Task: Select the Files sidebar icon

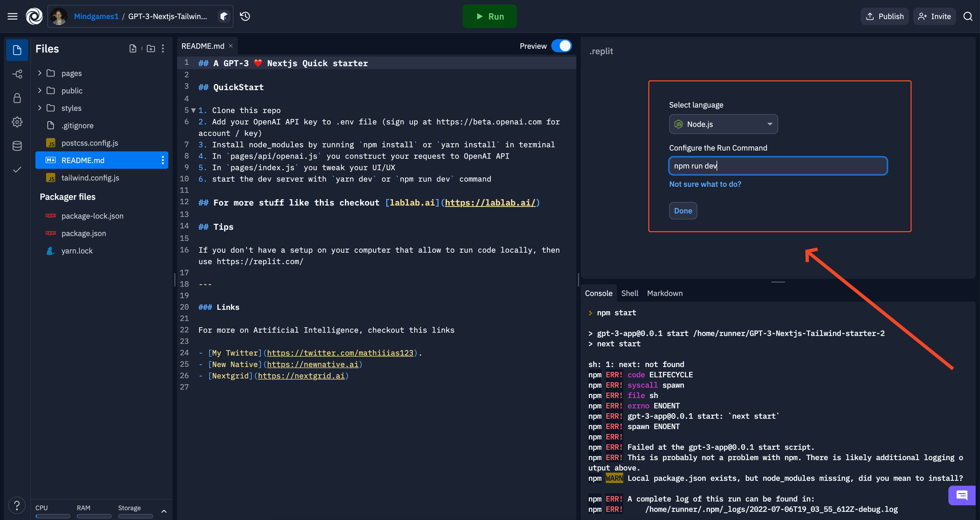Action: (17, 50)
